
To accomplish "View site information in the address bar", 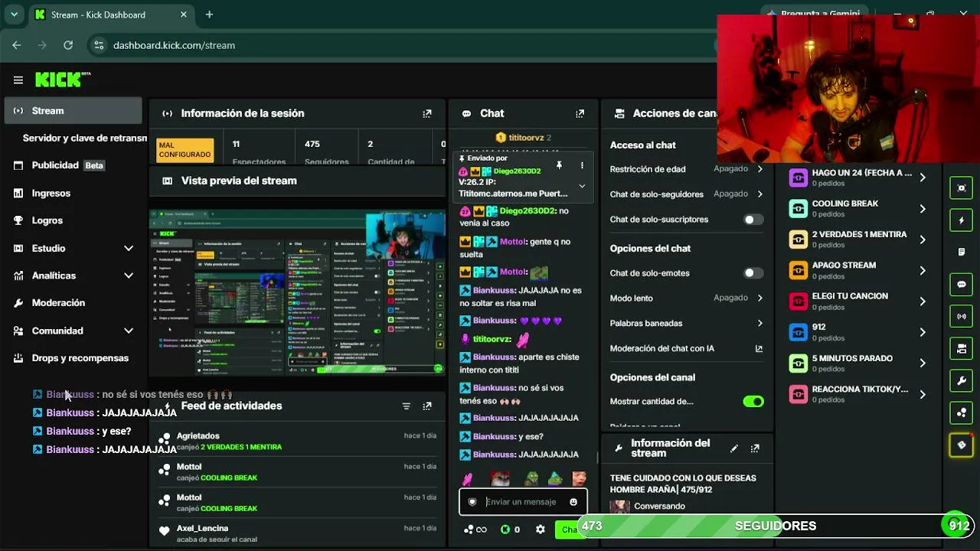I will pos(98,45).
